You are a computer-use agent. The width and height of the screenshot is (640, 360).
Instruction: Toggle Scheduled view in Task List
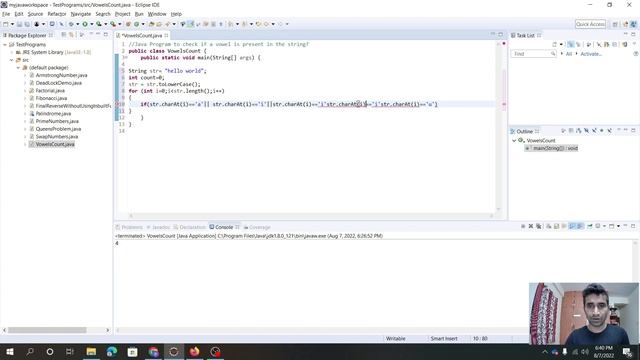578,44
